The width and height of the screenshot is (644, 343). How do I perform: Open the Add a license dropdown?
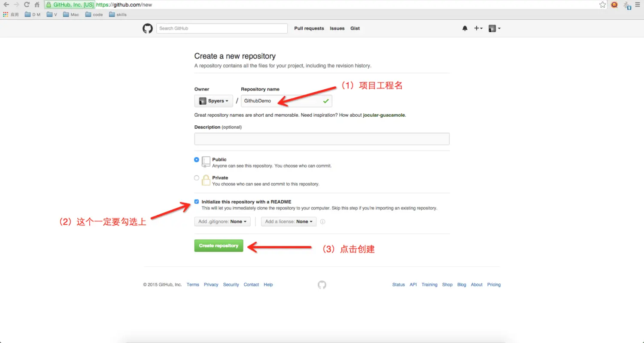point(289,222)
